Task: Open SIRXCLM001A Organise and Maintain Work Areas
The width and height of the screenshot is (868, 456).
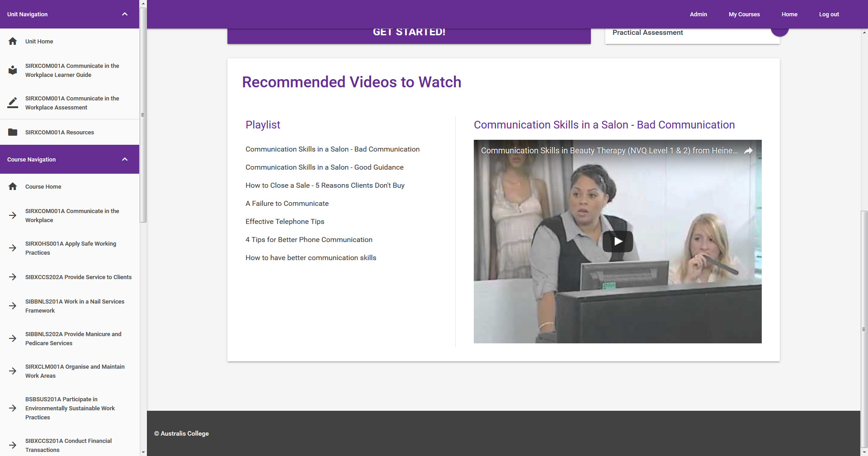Action: [75, 371]
